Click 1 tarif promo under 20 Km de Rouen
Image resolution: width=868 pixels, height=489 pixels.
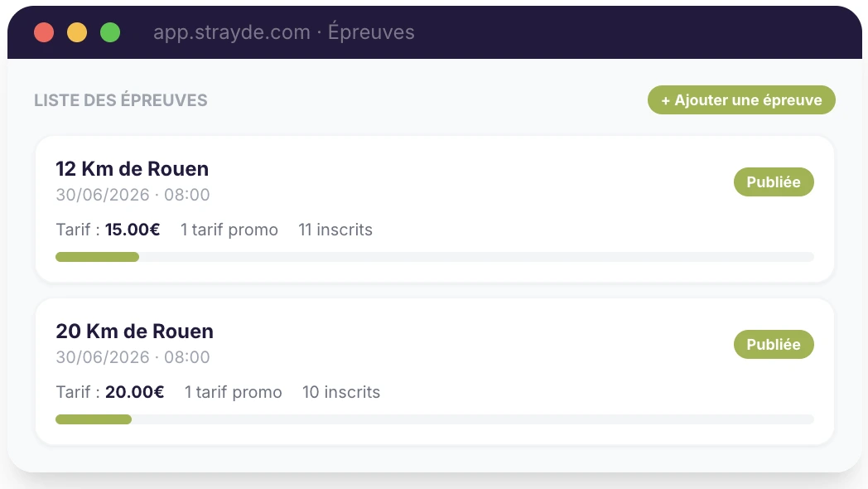233,392
